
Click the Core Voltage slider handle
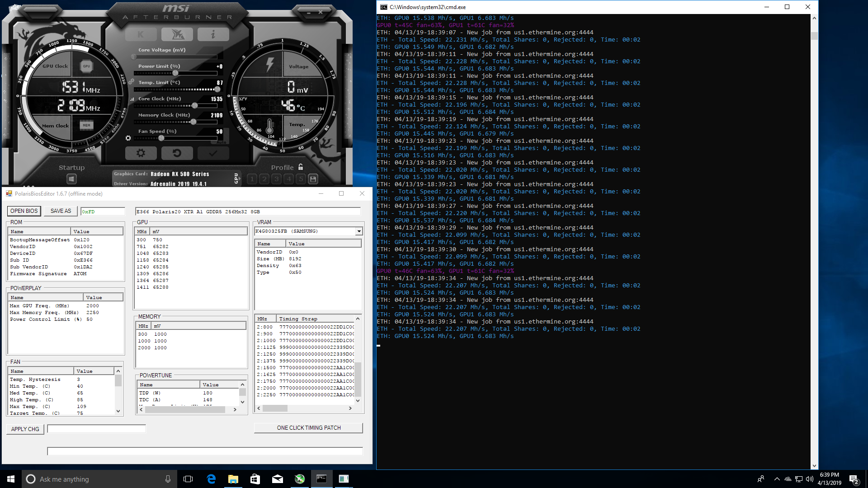(134, 57)
